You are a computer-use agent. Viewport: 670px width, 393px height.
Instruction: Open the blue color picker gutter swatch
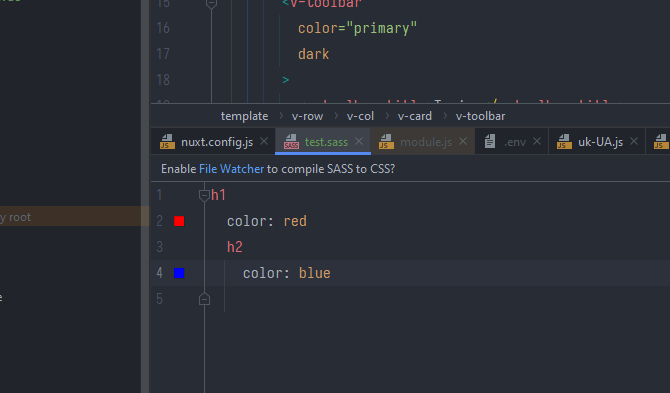click(179, 273)
